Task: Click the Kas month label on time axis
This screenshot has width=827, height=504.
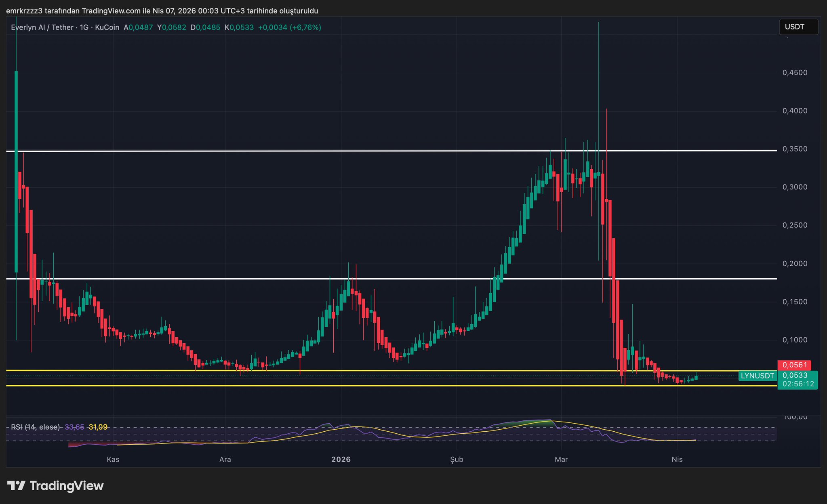Action: point(113,460)
